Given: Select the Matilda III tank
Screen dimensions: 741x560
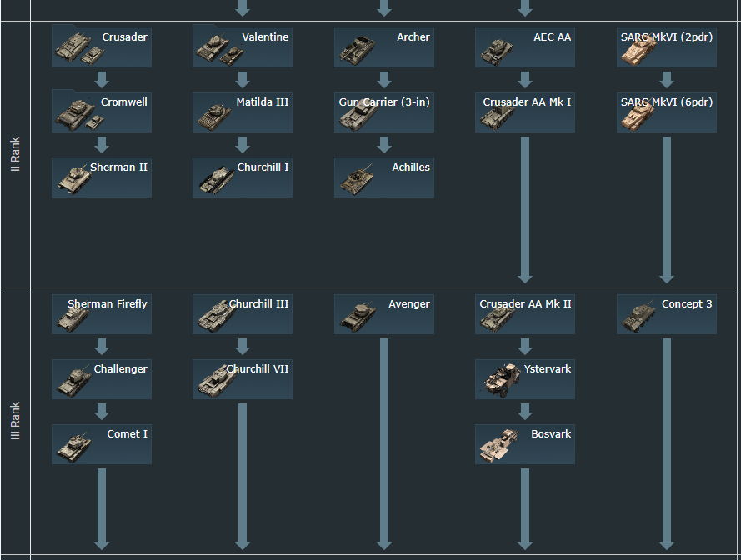Looking at the screenshot, I should point(243,112).
